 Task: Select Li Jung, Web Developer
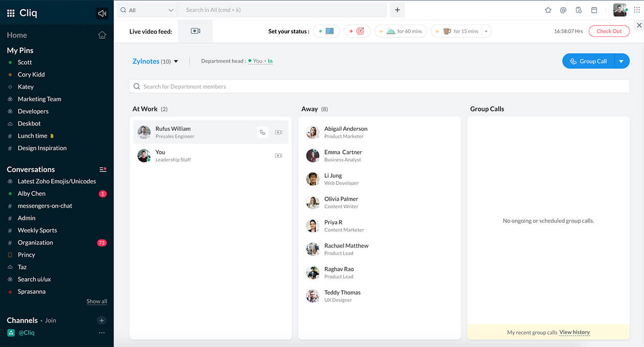tap(379, 179)
